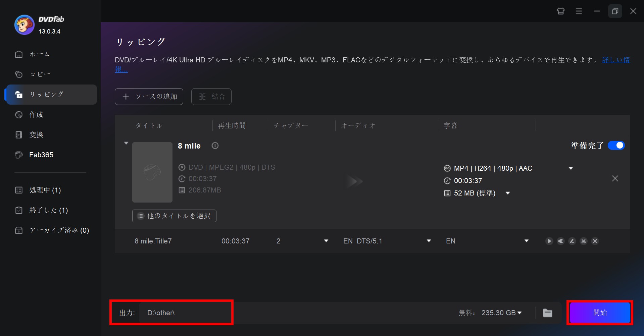
Task: Open advanced settings wrench icon for Title7
Action: [561, 241]
